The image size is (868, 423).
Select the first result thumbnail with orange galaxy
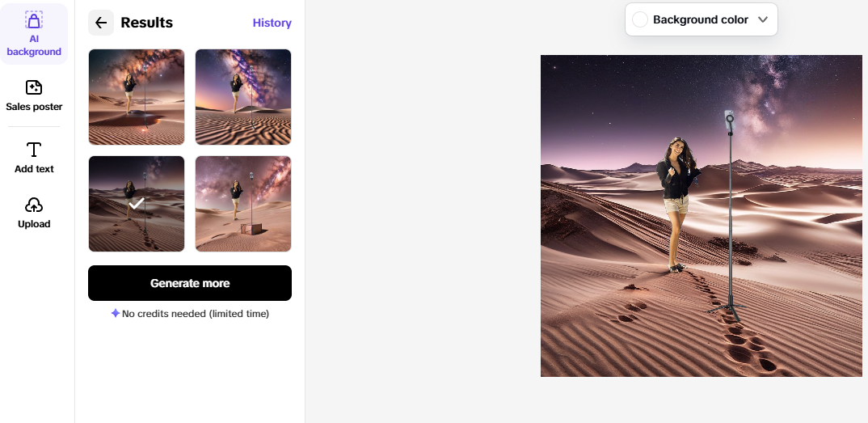(137, 97)
